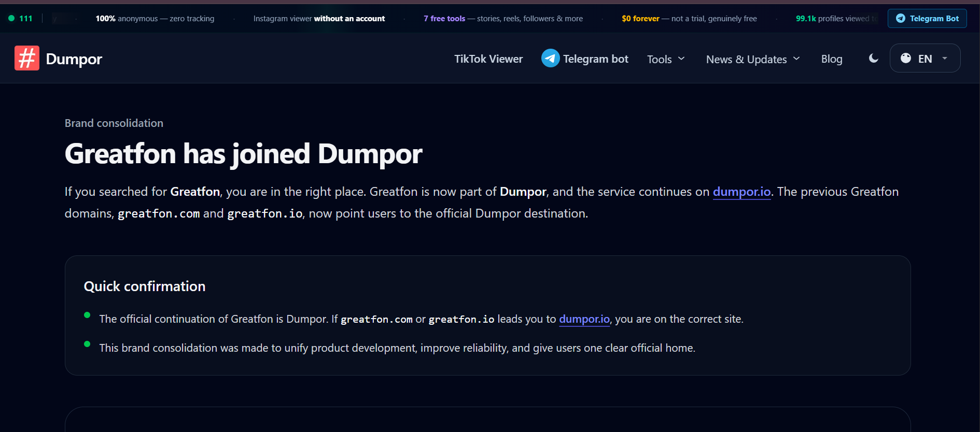Click the Dumpor hashtag logo icon
This screenshot has width=980, height=432.
point(27,58)
